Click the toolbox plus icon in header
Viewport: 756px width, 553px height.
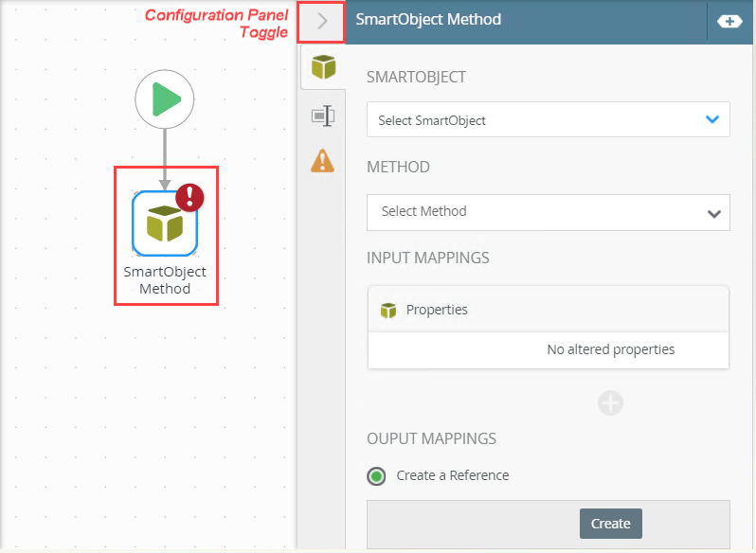(729, 21)
